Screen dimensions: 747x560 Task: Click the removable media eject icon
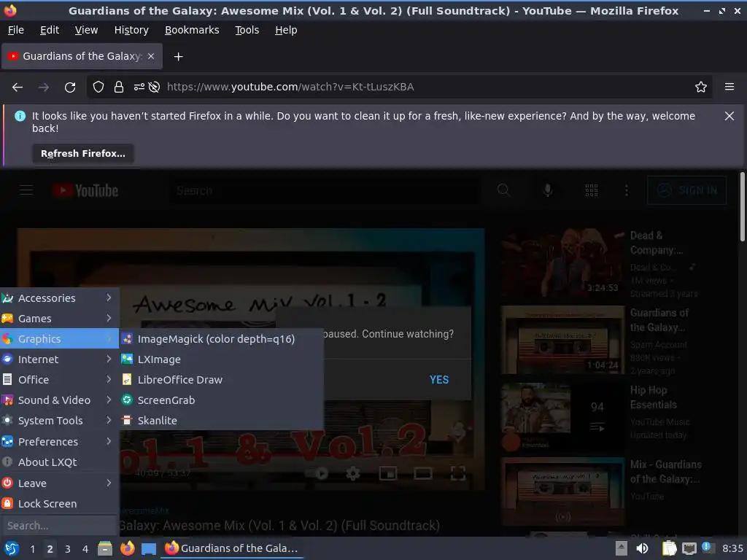pos(621,548)
